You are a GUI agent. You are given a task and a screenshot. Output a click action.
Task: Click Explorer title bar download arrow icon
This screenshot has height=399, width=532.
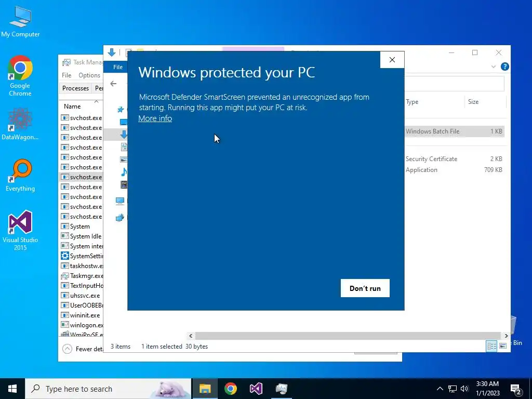pos(112,52)
